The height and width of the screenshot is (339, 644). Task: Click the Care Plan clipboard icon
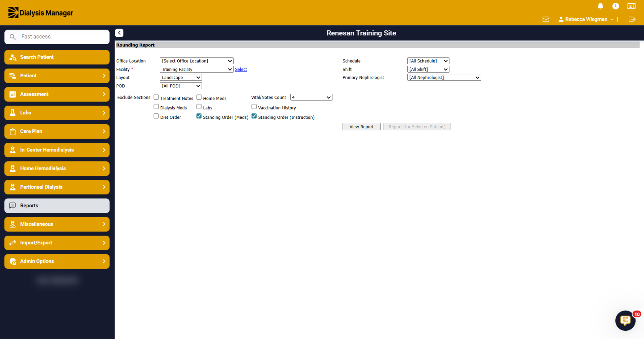coord(13,131)
